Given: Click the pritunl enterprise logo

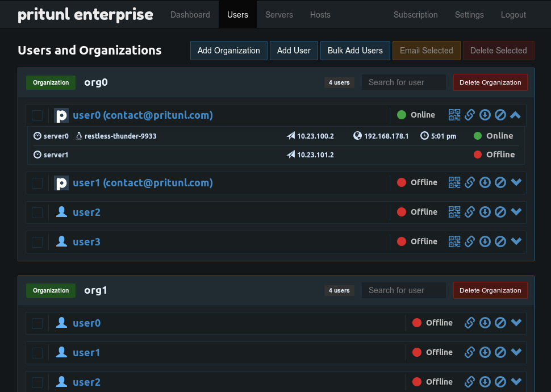Looking at the screenshot, I should [x=85, y=15].
